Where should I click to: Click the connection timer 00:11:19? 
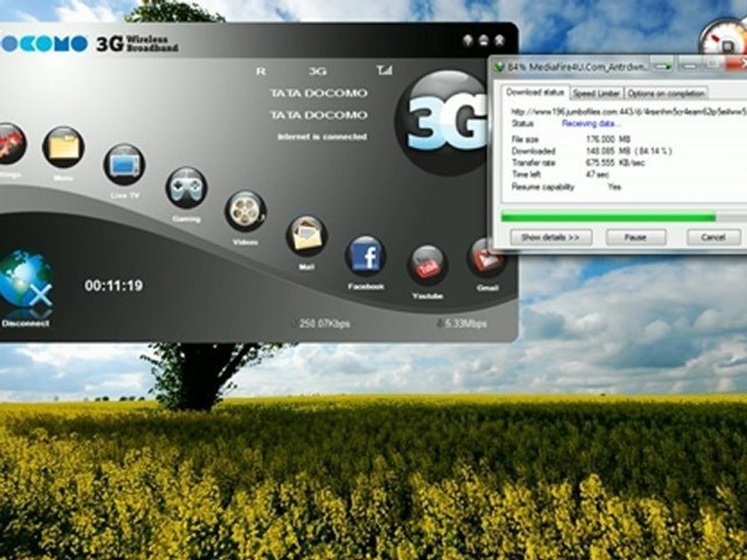click(114, 285)
